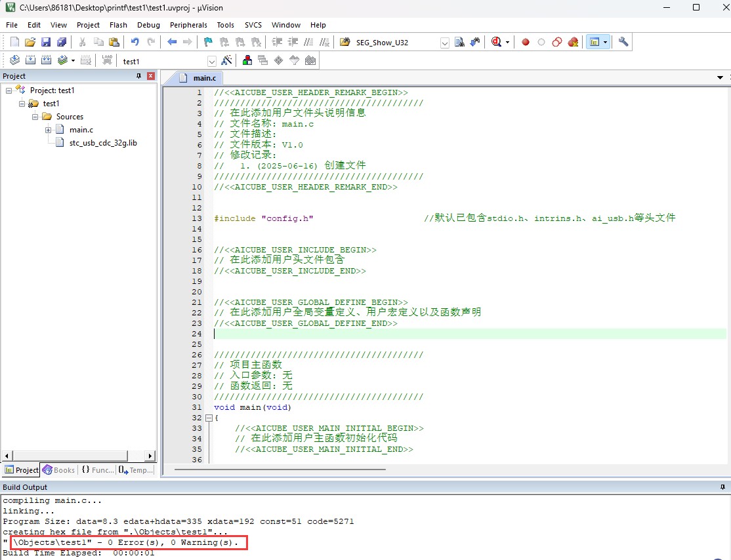Download to flash LOAD icon

[107, 60]
